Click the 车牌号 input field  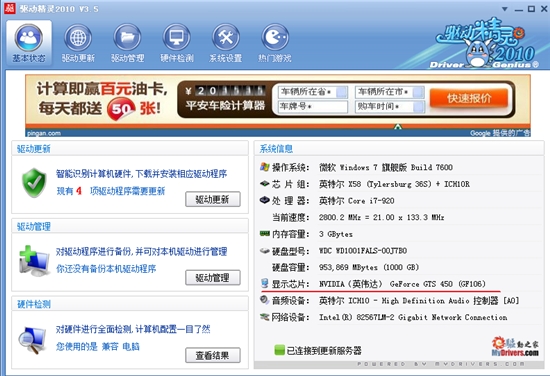pos(313,107)
